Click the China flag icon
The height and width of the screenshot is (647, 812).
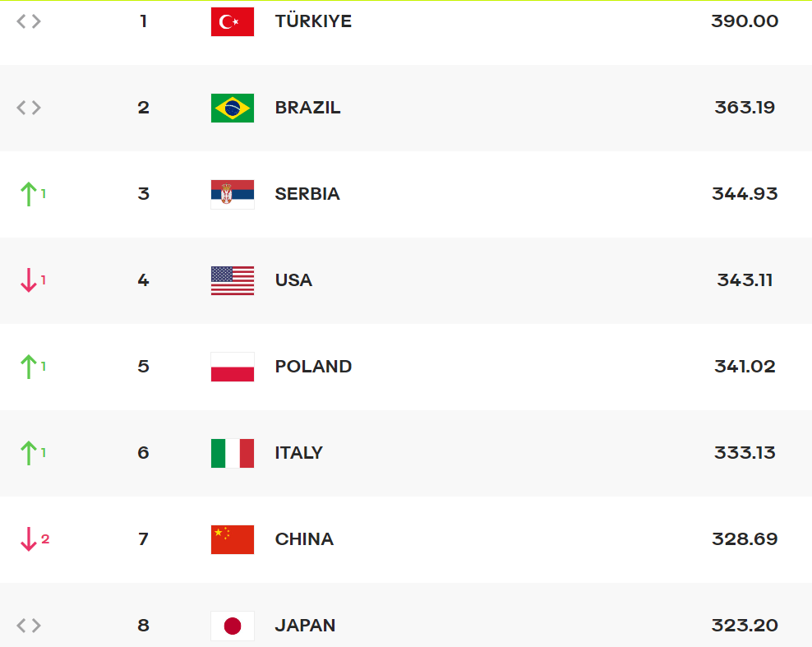click(x=233, y=539)
